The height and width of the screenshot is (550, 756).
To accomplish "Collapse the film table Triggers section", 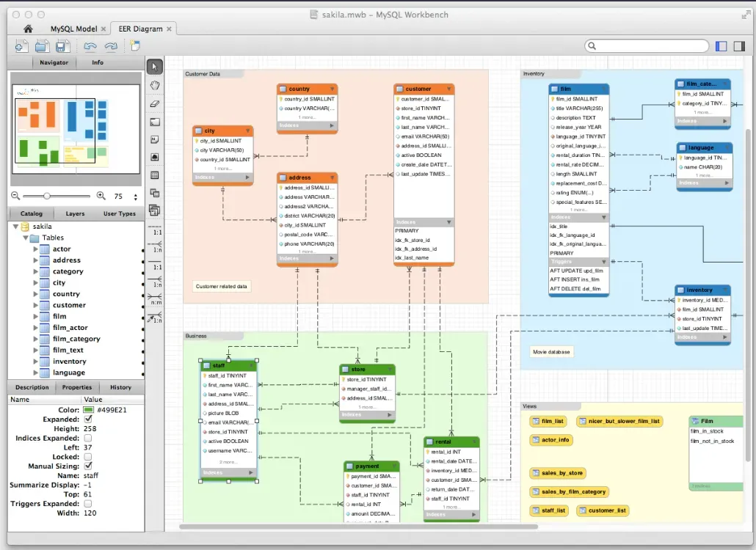I will pos(603,262).
